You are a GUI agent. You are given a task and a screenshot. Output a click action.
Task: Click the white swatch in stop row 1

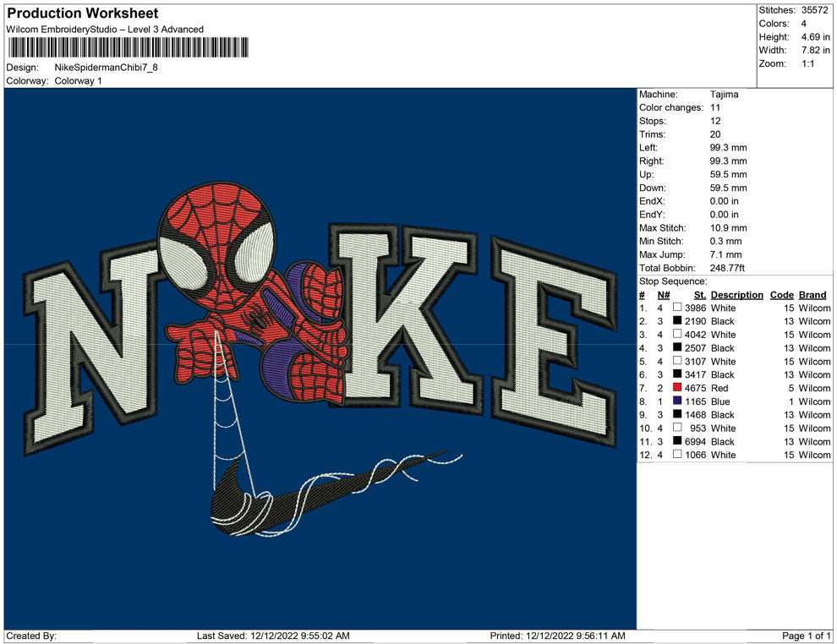coord(677,308)
